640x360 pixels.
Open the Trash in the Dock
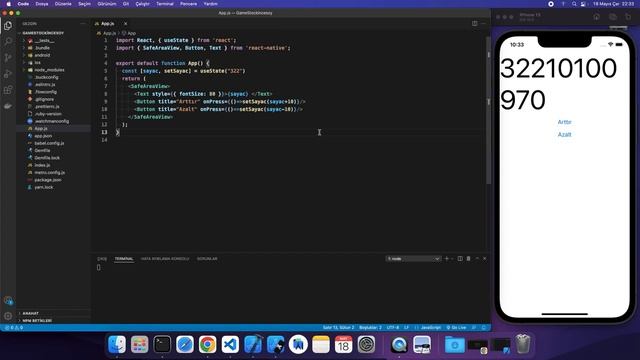click(523, 344)
